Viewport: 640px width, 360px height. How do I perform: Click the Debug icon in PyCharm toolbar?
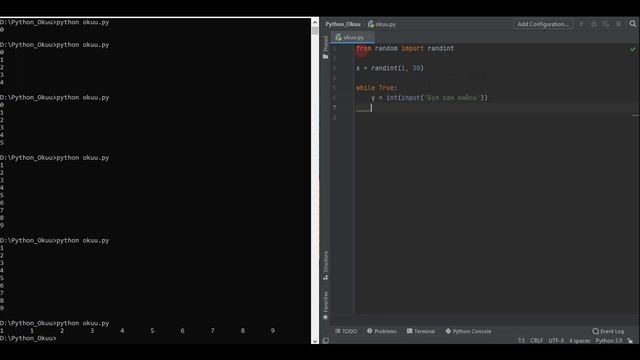coord(594,24)
